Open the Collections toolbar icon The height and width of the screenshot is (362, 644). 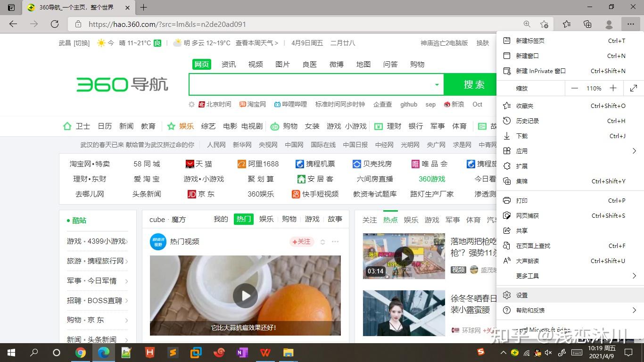tap(587, 24)
